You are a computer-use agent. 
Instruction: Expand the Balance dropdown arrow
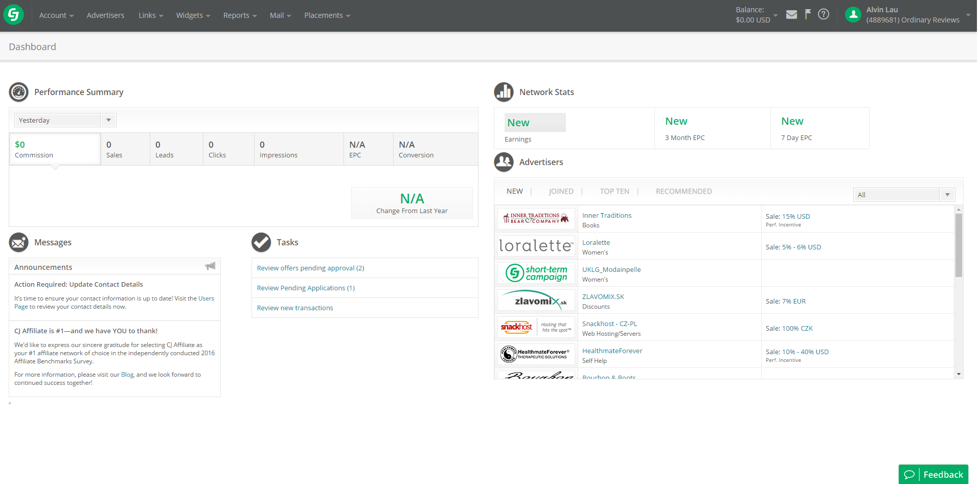[x=776, y=15]
